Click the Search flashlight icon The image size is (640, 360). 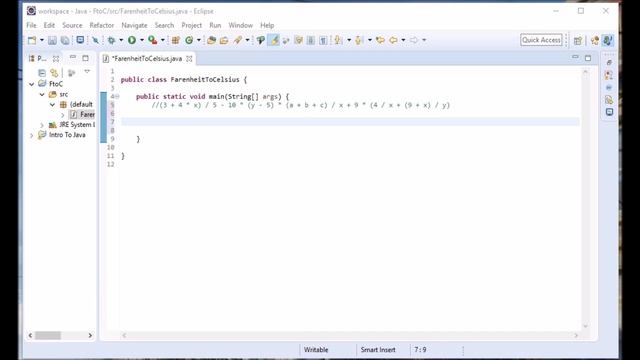tap(238, 40)
